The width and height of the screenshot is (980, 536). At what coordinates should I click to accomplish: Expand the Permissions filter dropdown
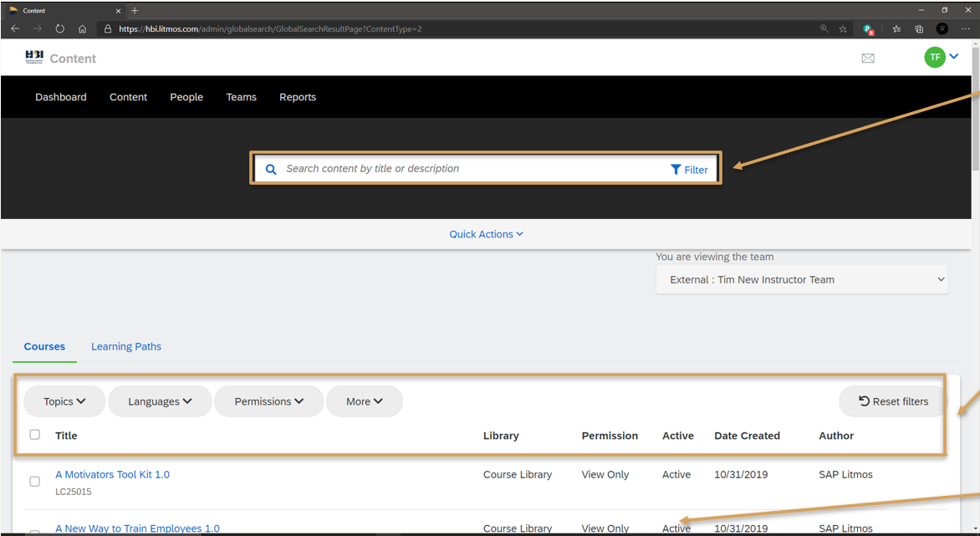(268, 401)
